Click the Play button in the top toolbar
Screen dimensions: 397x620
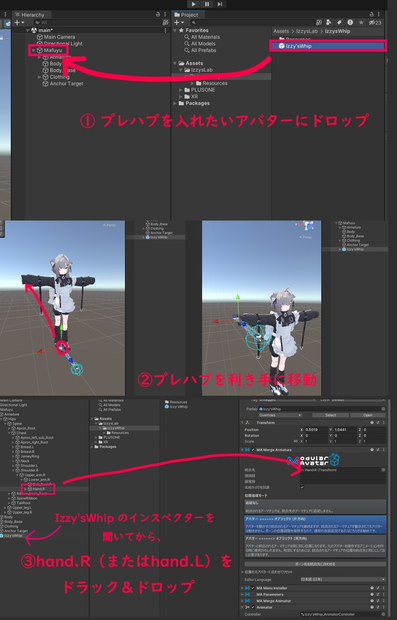click(193, 4)
